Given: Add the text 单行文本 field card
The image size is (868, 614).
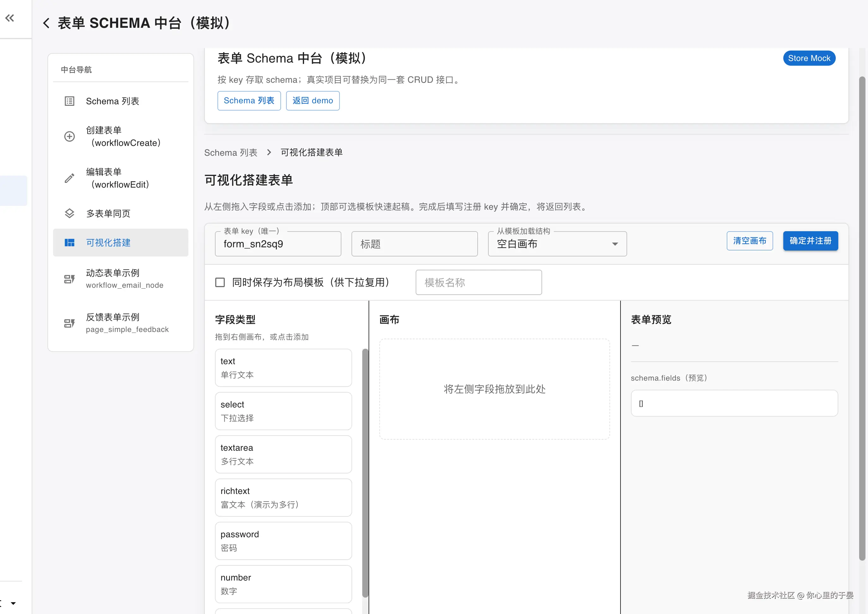Looking at the screenshot, I should 284,368.
